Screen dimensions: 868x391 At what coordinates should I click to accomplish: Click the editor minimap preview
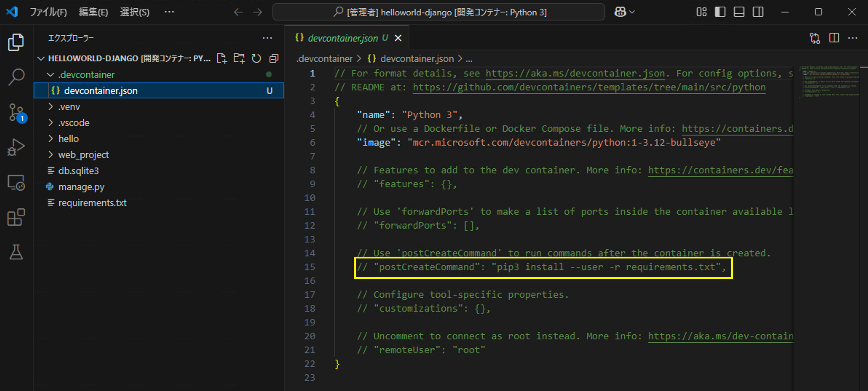(829, 82)
